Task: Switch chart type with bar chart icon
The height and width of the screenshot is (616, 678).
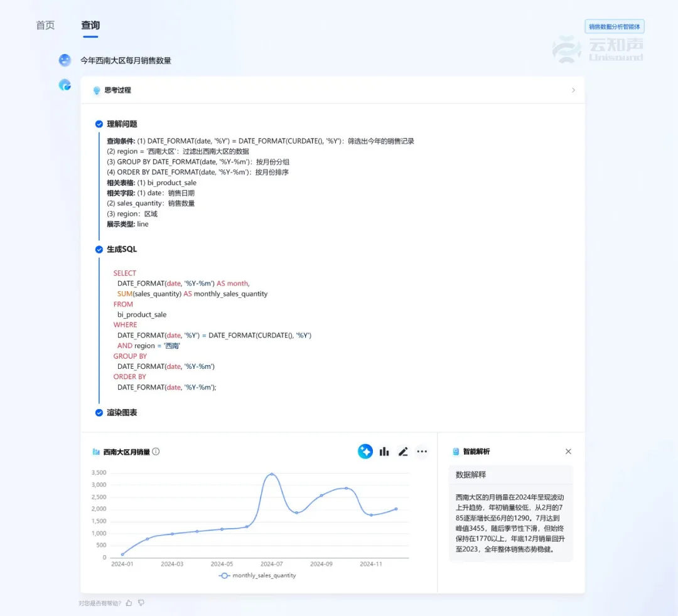Action: pos(384,452)
